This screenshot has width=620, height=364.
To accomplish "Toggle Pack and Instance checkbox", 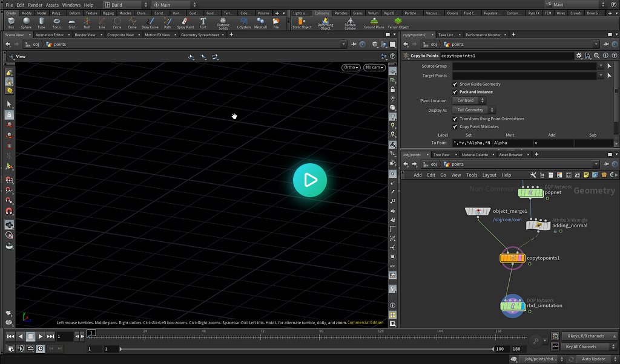I will pyautogui.click(x=455, y=92).
